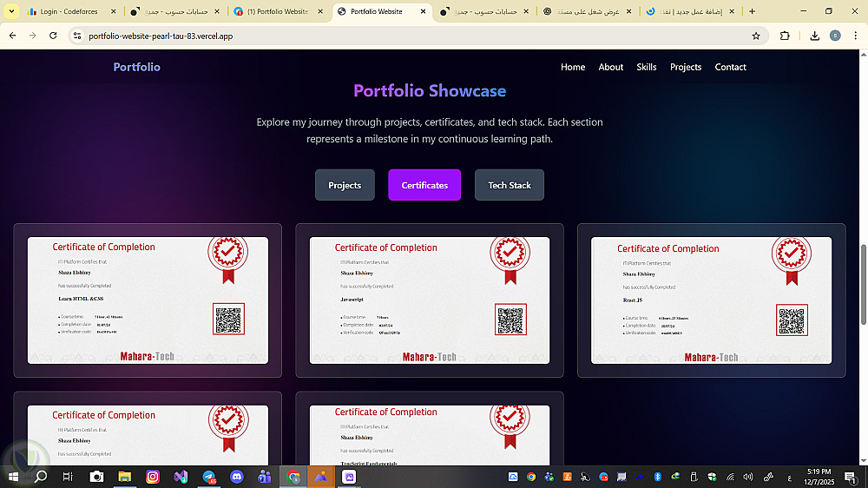Click the Windows Security shield tray icon
868x488 pixels.
[712, 477]
